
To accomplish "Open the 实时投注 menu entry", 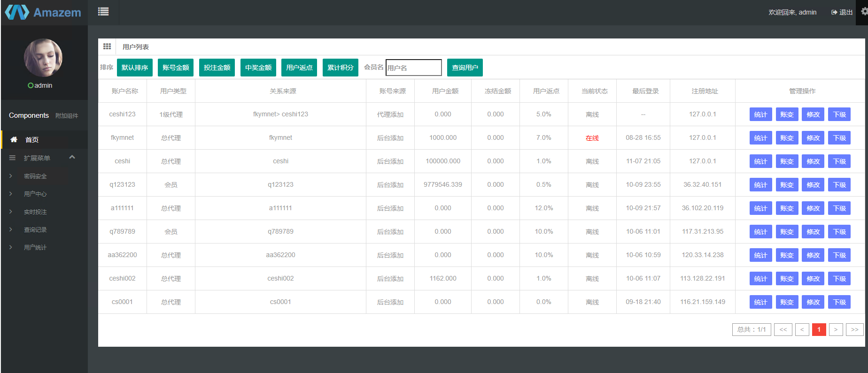I will (x=35, y=212).
